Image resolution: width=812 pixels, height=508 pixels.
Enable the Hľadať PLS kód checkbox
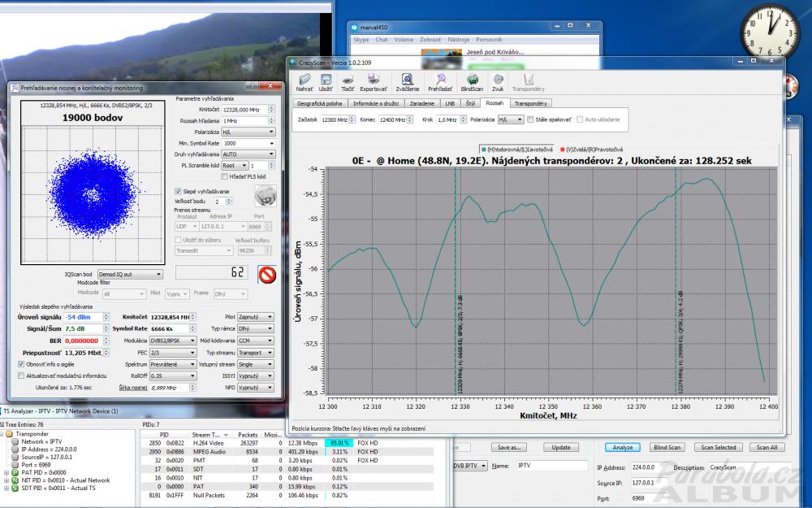coord(224,176)
